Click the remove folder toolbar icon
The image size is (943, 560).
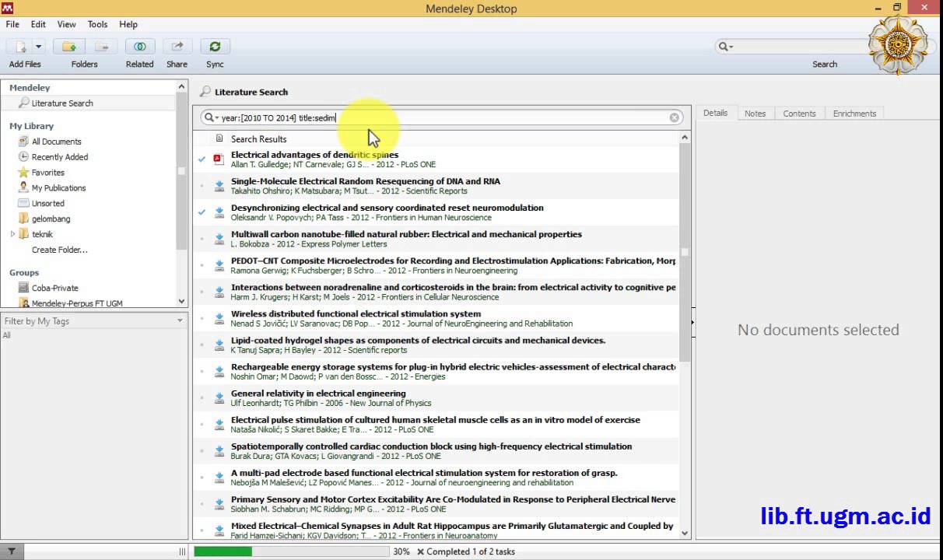point(102,47)
